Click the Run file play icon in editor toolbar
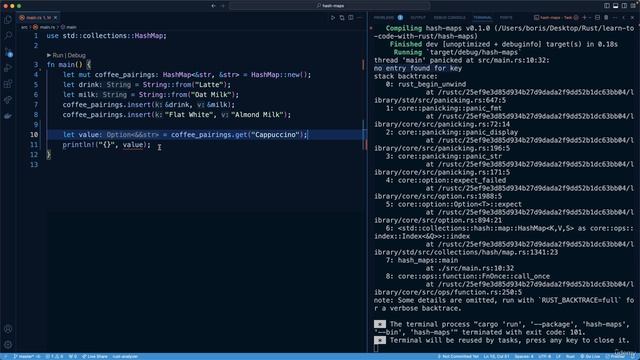 click(x=333, y=18)
